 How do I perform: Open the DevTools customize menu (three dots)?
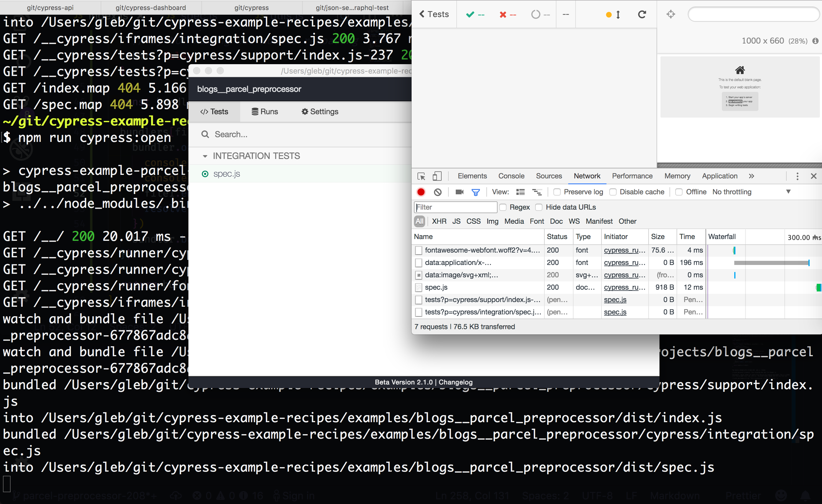point(797,176)
